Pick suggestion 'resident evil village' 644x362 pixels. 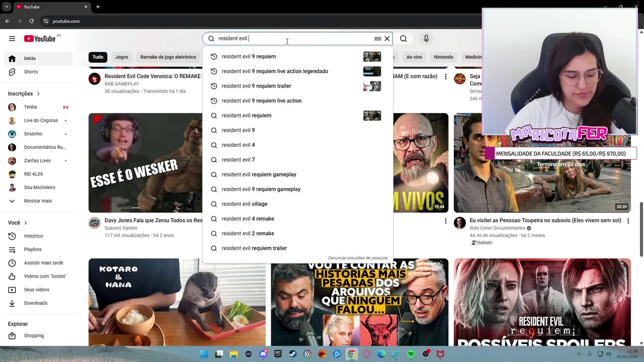click(297, 204)
